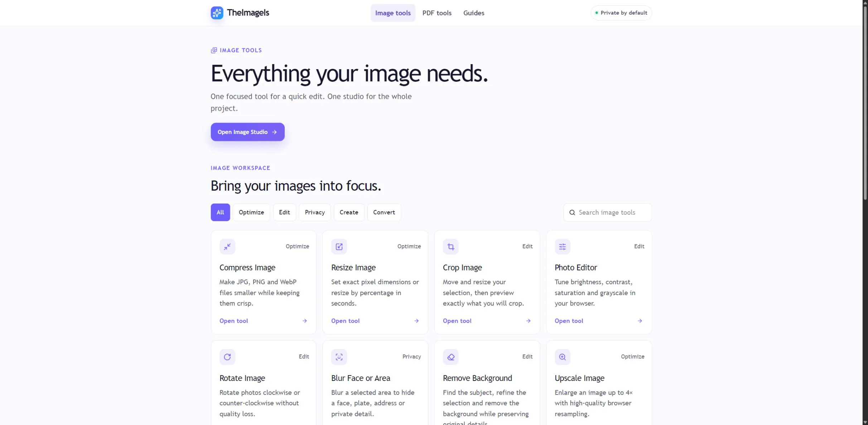
Task: Click the page vertical scrollbar thumb
Action: pos(865,102)
